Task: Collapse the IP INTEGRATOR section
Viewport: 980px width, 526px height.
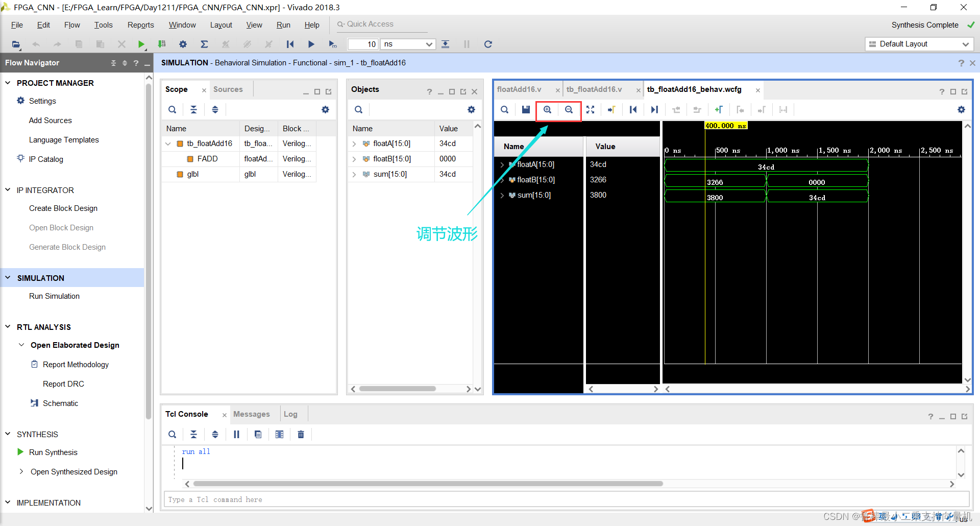Action: [x=8, y=190]
